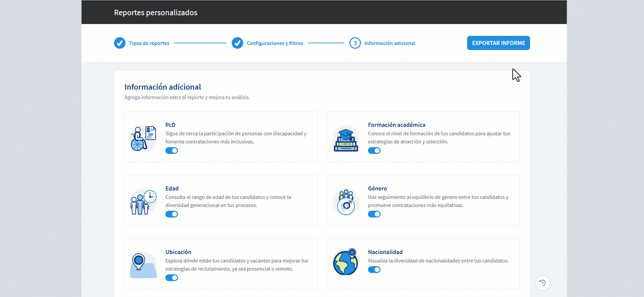
Task: Turn off the Edad toggle
Action: point(171,214)
